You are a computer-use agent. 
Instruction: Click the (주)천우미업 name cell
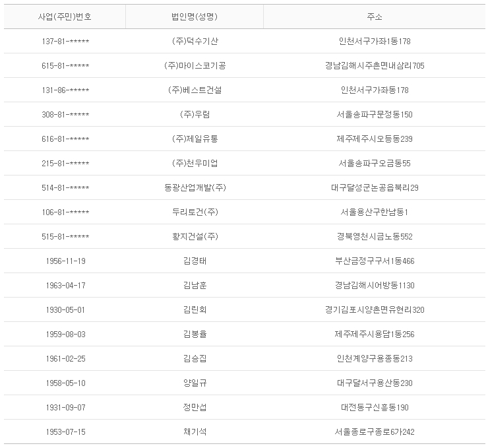(194, 164)
